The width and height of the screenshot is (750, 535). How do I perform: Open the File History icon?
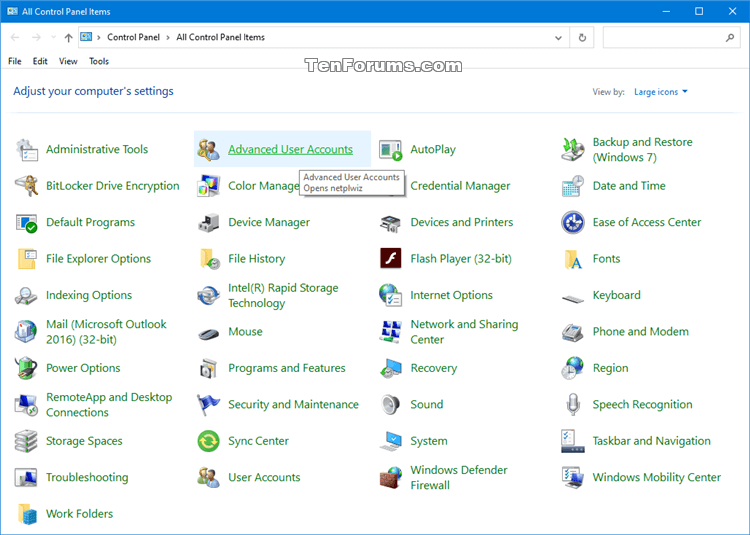[209, 259]
